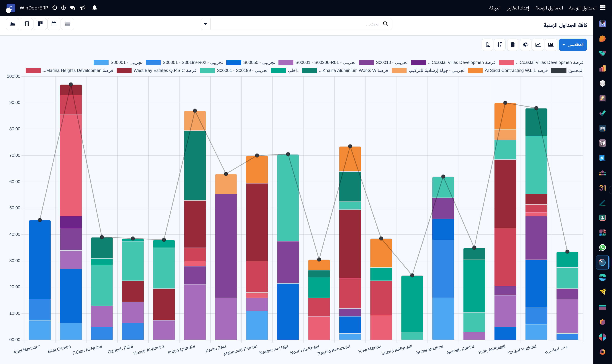Click the pink Coastal Villas Developmen legend entry
This screenshot has width=612, height=364.
541,63
